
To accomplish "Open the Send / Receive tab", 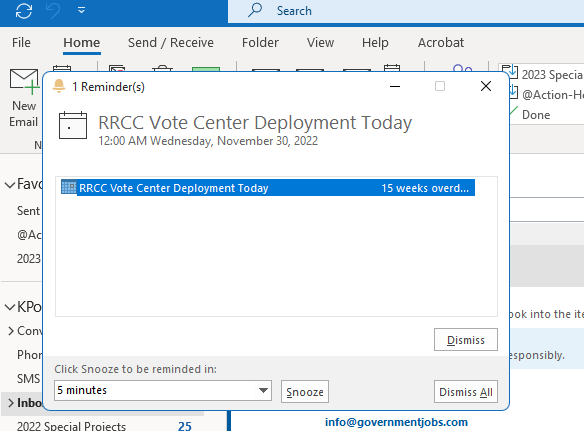I will [171, 42].
